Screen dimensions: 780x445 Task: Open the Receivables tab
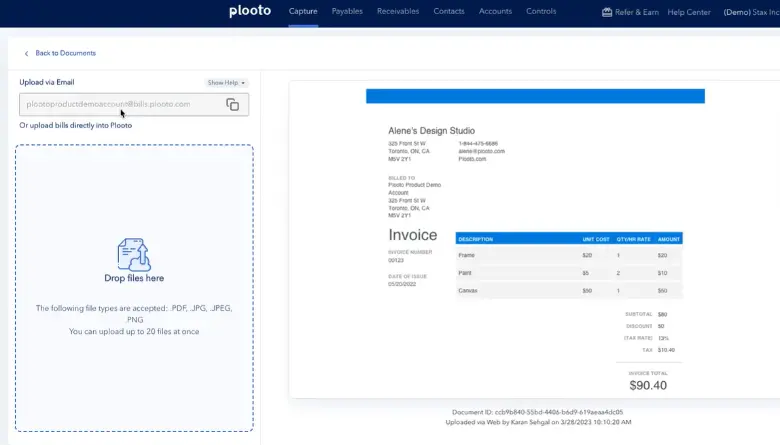398,11
